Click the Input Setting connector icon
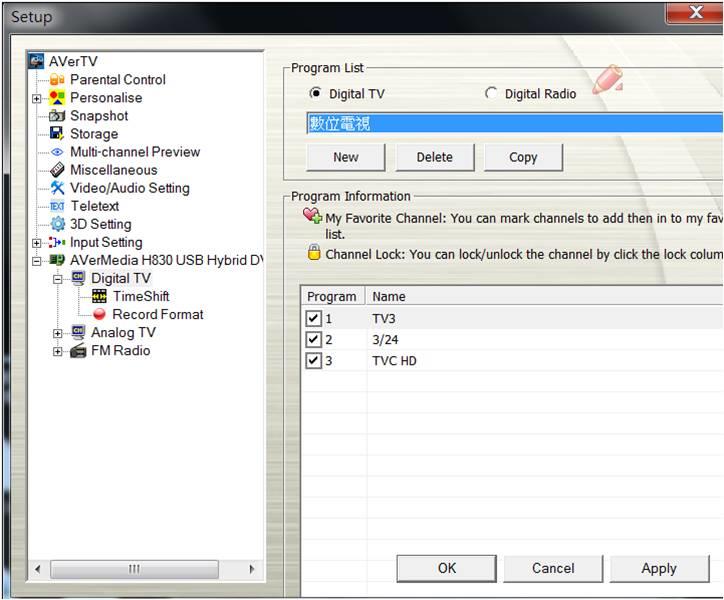The width and height of the screenshot is (724, 600). [x=57, y=242]
